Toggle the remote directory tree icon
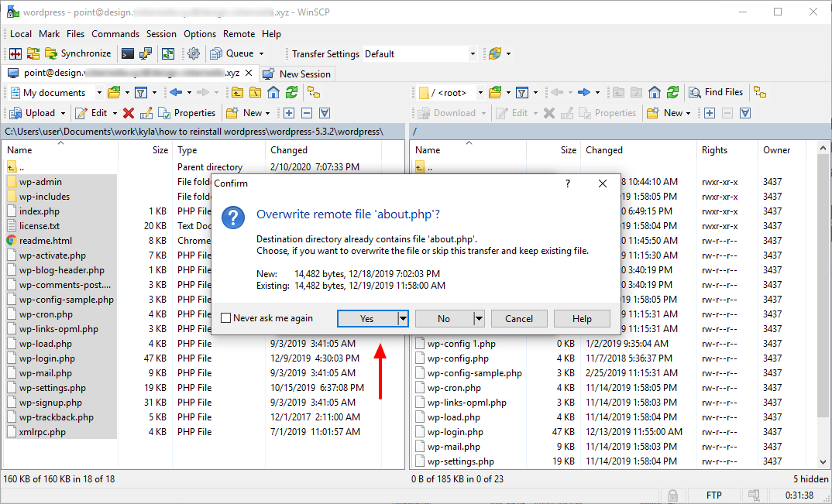 [761, 93]
